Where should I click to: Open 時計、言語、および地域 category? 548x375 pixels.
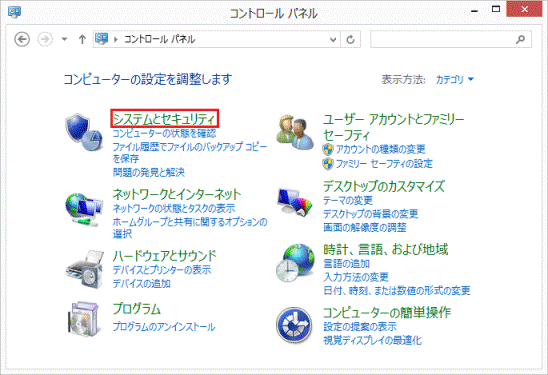pyautogui.click(x=385, y=249)
